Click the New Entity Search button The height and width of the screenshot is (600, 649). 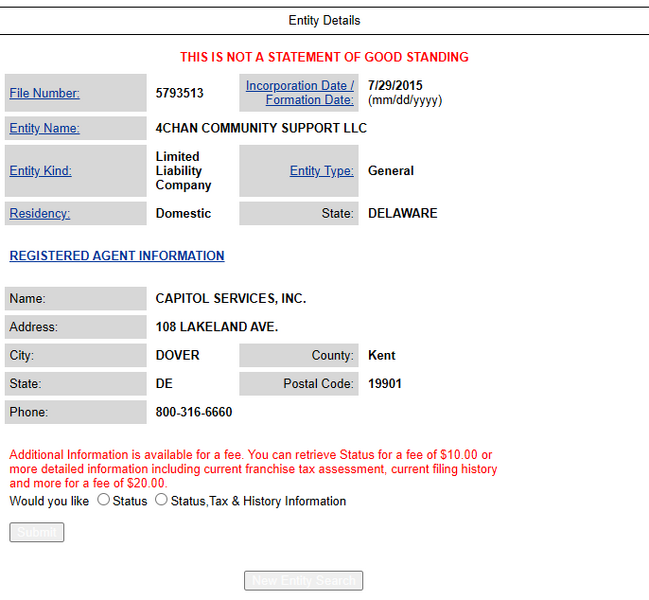pyautogui.click(x=303, y=581)
